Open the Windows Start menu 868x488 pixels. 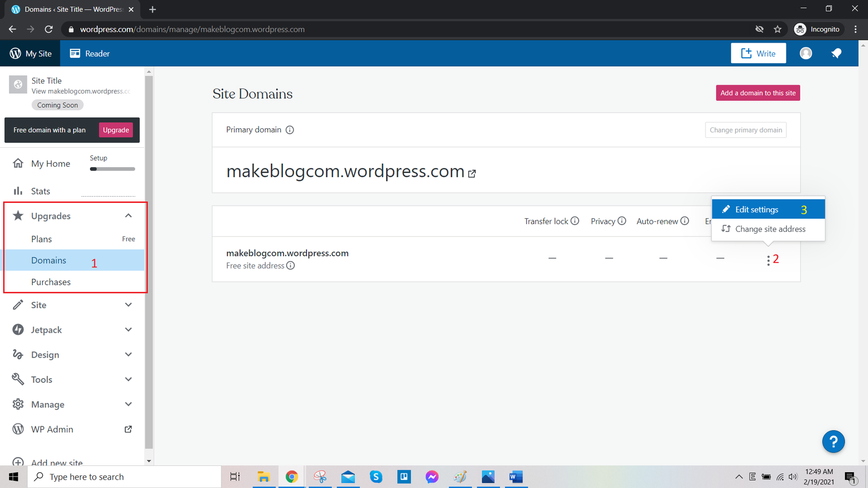[x=14, y=477]
